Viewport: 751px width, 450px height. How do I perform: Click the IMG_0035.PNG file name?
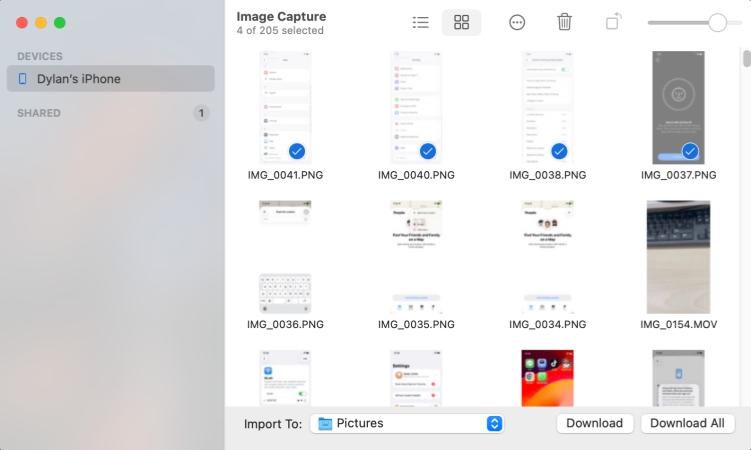click(x=416, y=325)
